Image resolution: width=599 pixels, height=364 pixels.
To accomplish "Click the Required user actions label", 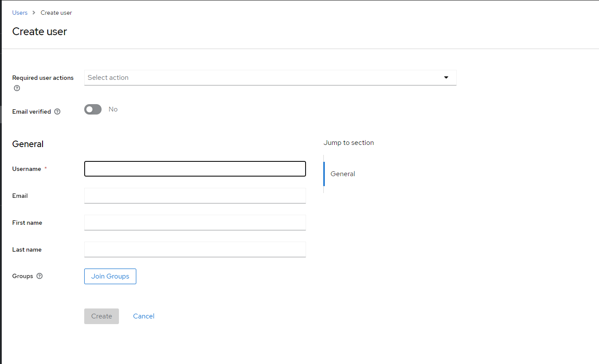I will [43, 78].
